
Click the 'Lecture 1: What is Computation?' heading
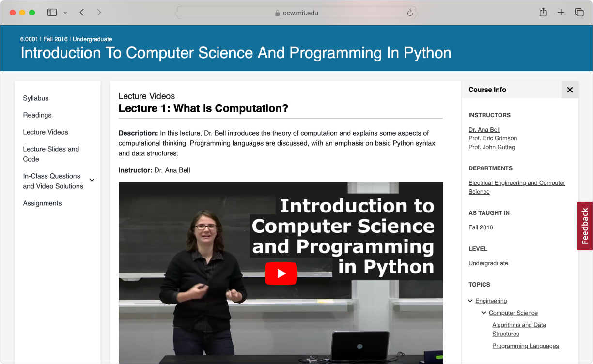[203, 108]
